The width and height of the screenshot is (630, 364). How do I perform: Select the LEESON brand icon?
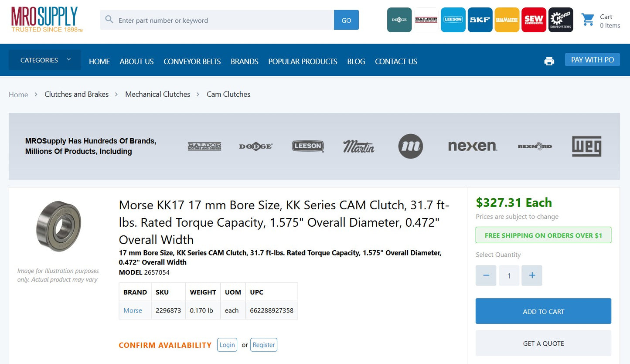pyautogui.click(x=453, y=20)
